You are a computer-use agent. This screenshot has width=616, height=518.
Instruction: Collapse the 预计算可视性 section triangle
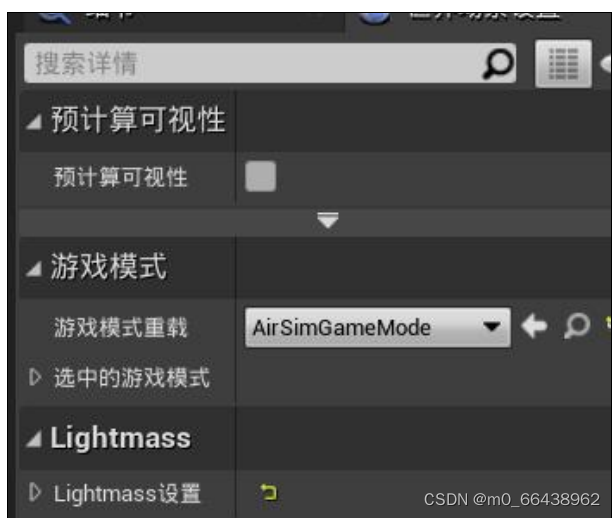pyautogui.click(x=34, y=122)
